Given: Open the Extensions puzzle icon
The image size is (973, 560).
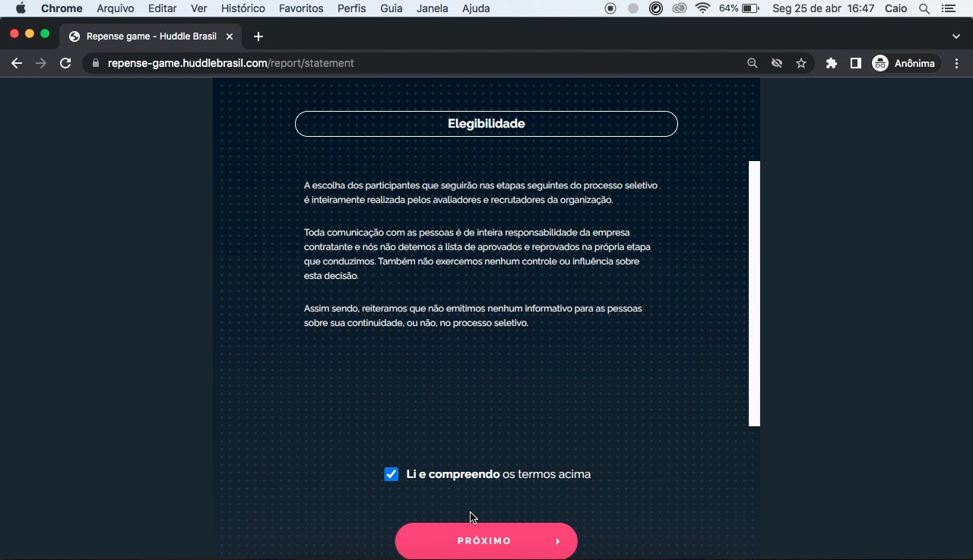Looking at the screenshot, I should (x=831, y=63).
